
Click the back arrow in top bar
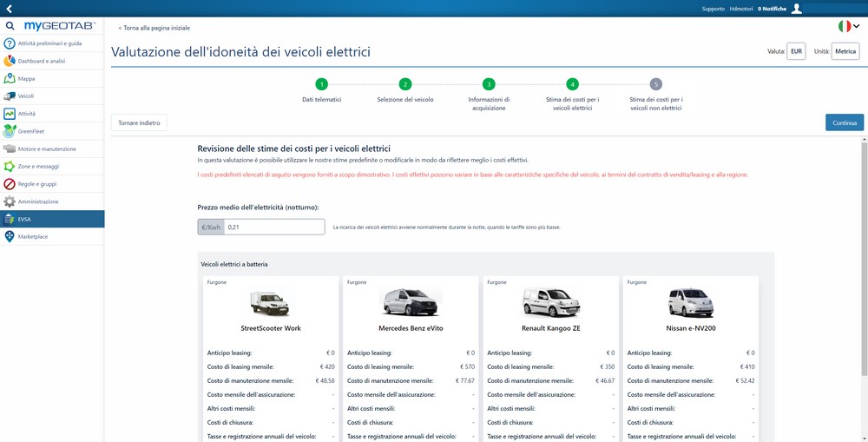9,9
